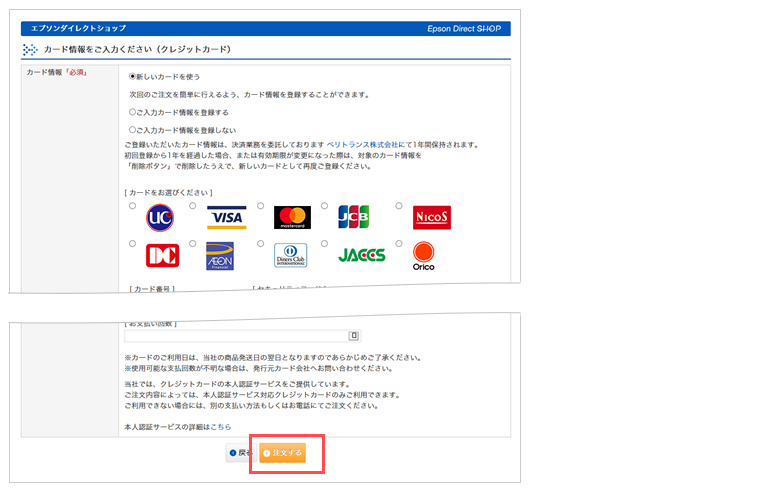Click the AEON card logo
This screenshot has height=496, width=770.
(220, 256)
